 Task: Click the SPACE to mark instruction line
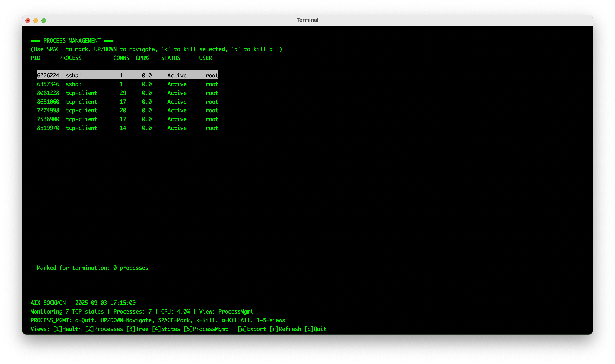[156, 49]
